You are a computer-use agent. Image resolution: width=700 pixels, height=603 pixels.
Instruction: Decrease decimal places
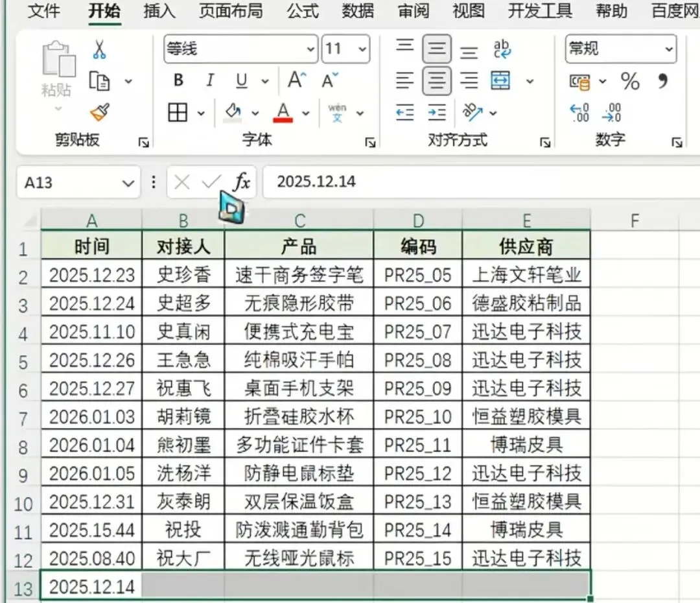pyautogui.click(x=611, y=113)
